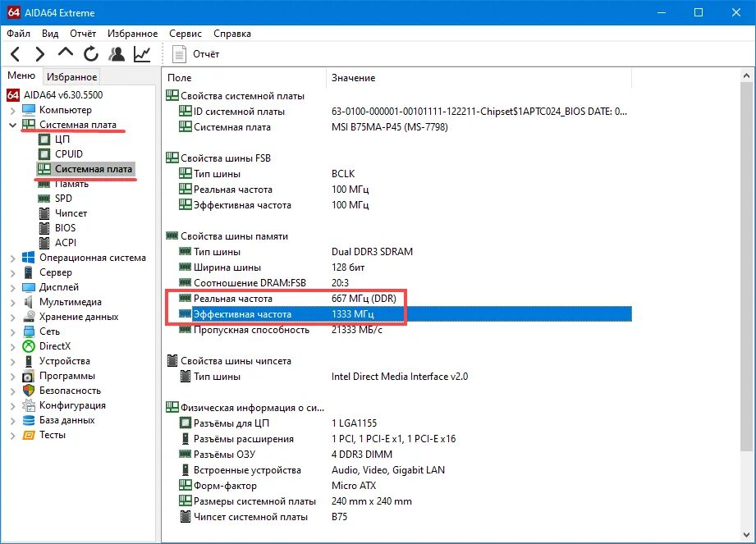Select the Память tree item
Screen dimensions: 756x544
72,184
